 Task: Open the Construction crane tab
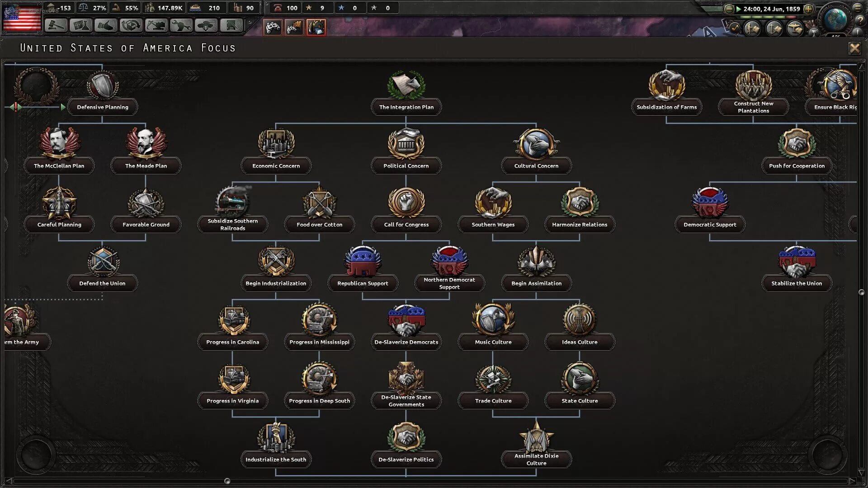pyautogui.click(x=156, y=26)
